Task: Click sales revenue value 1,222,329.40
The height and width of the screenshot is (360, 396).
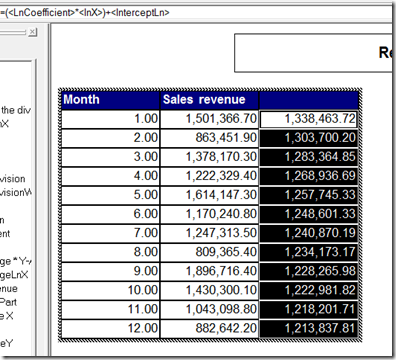Action: tap(209, 176)
